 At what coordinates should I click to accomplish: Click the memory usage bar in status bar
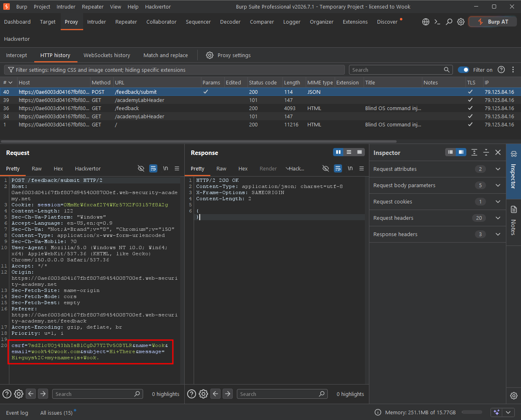pyautogui.click(x=472, y=412)
